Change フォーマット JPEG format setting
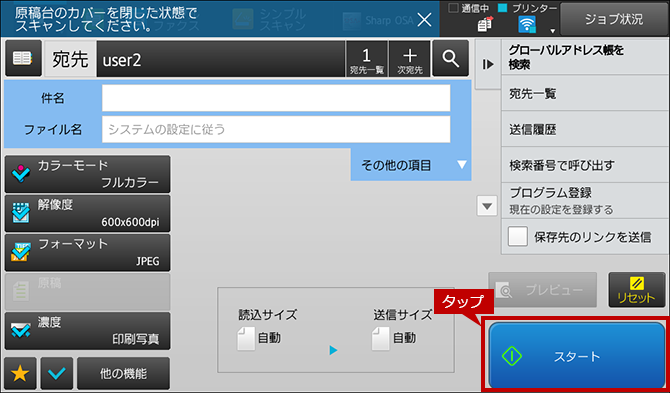670x393 pixels. point(88,252)
